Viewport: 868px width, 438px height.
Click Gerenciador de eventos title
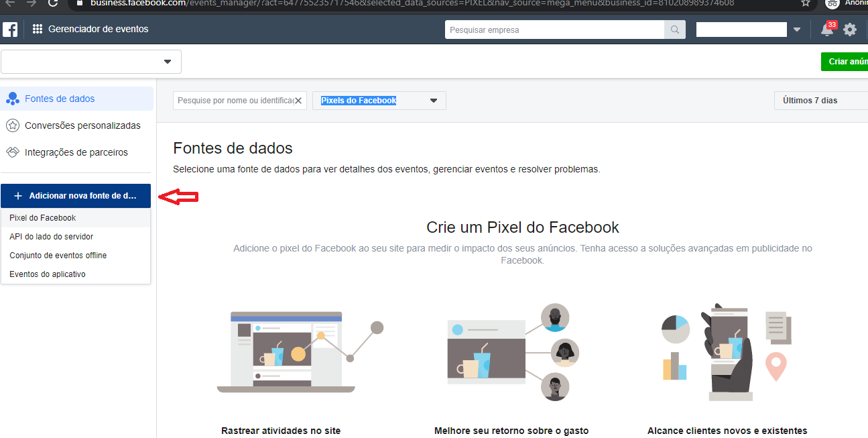point(99,30)
